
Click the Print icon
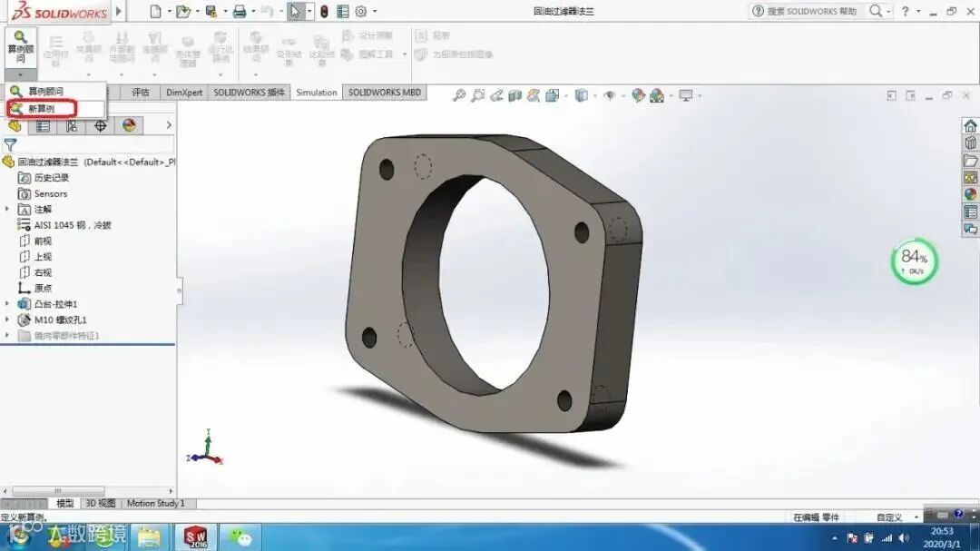[x=240, y=11]
